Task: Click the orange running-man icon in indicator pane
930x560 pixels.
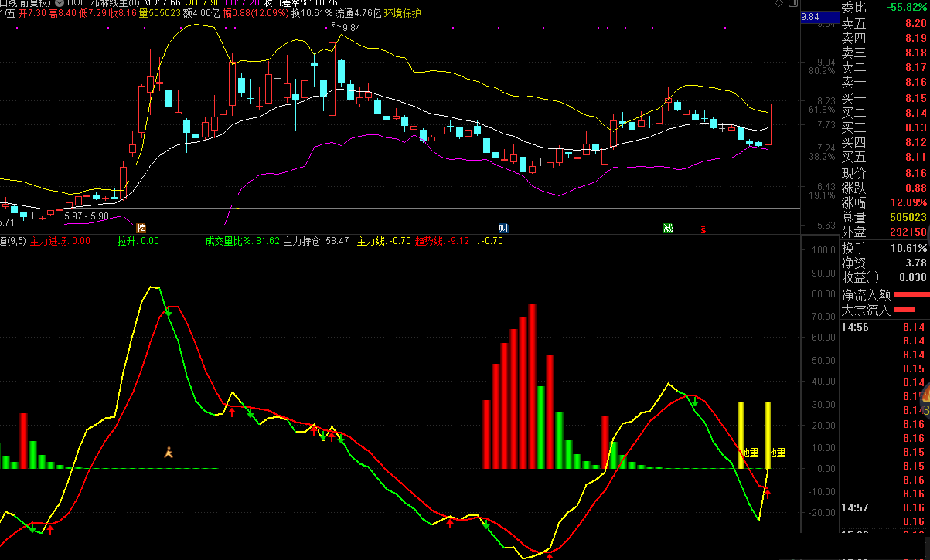Action: click(x=169, y=453)
